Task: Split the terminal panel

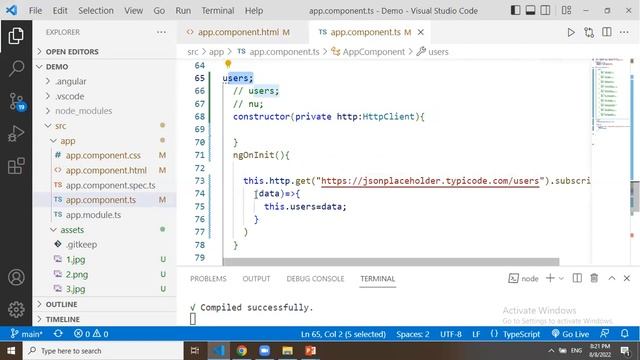Action: [x=577, y=278]
